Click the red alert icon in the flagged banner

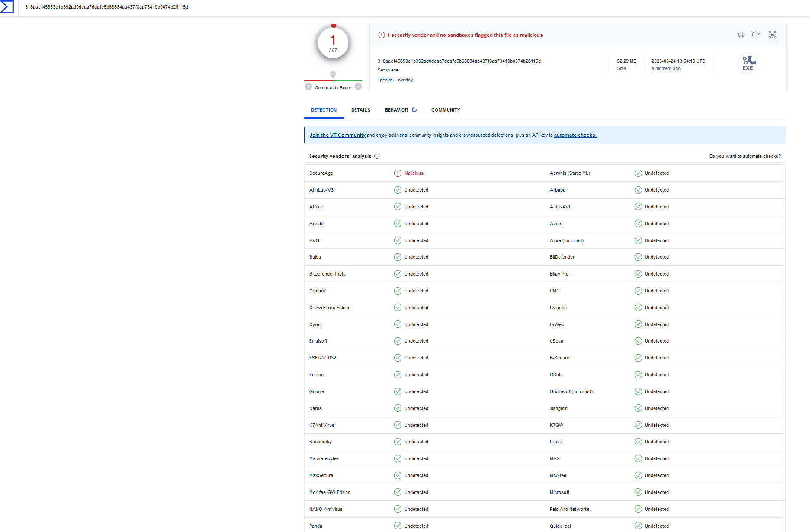382,35
